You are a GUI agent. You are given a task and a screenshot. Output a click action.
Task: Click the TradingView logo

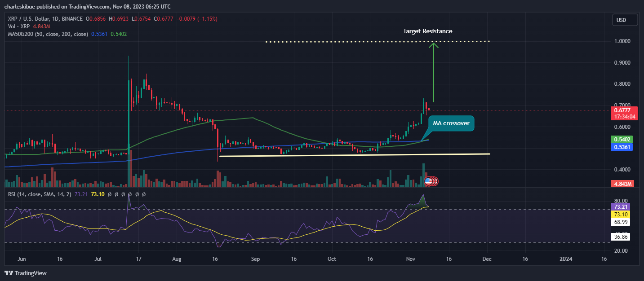(x=26, y=273)
